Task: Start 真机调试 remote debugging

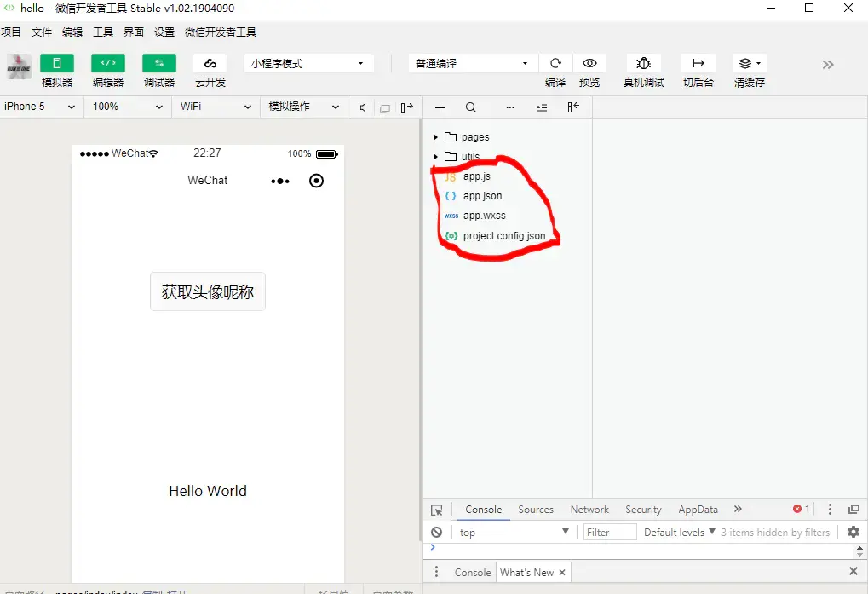Action: coord(643,63)
